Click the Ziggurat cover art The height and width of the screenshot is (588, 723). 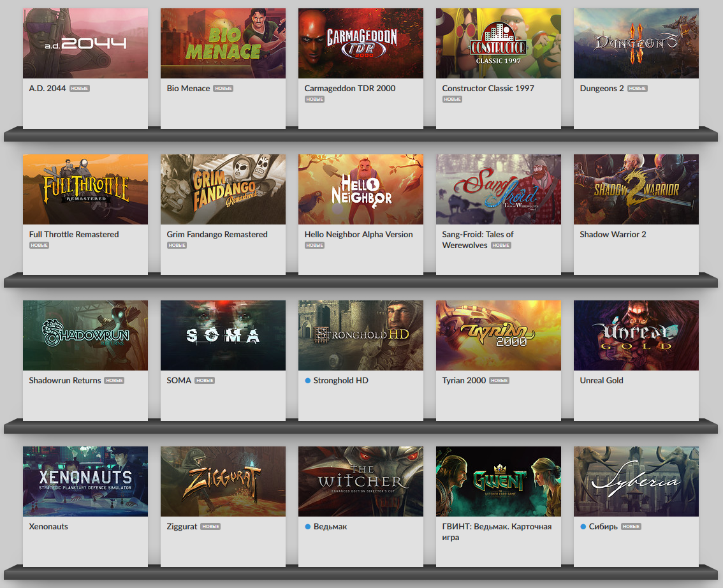(x=223, y=481)
